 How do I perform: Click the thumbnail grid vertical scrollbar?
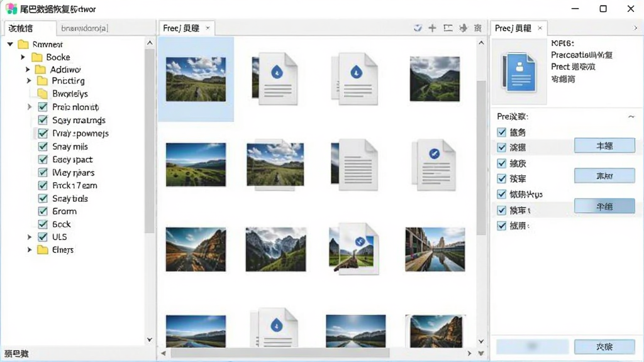click(481, 158)
